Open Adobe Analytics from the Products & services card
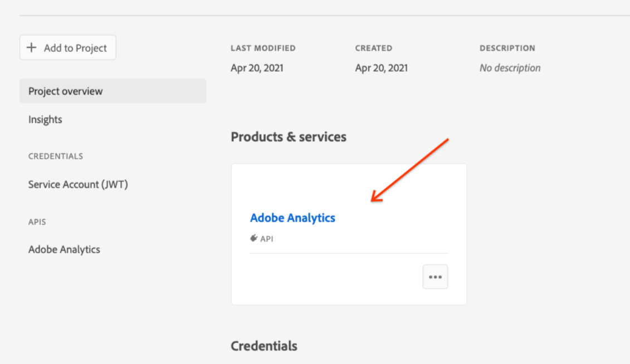The height and width of the screenshot is (364, 630). (292, 218)
